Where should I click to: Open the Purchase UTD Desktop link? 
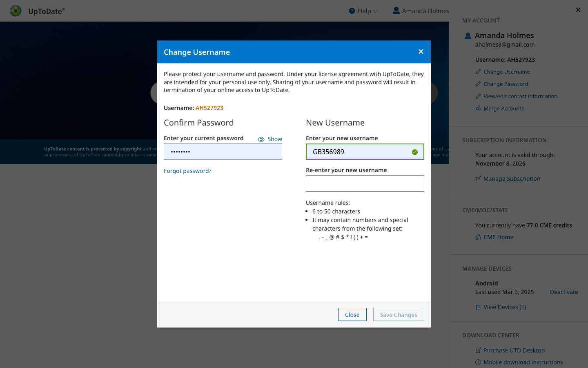click(514, 350)
